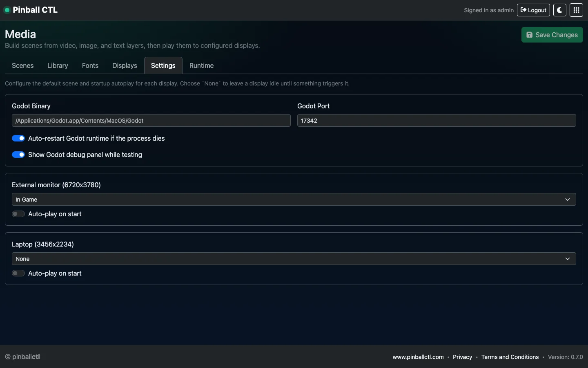Switch to the Scenes tab
The height and width of the screenshot is (368, 588).
point(22,65)
